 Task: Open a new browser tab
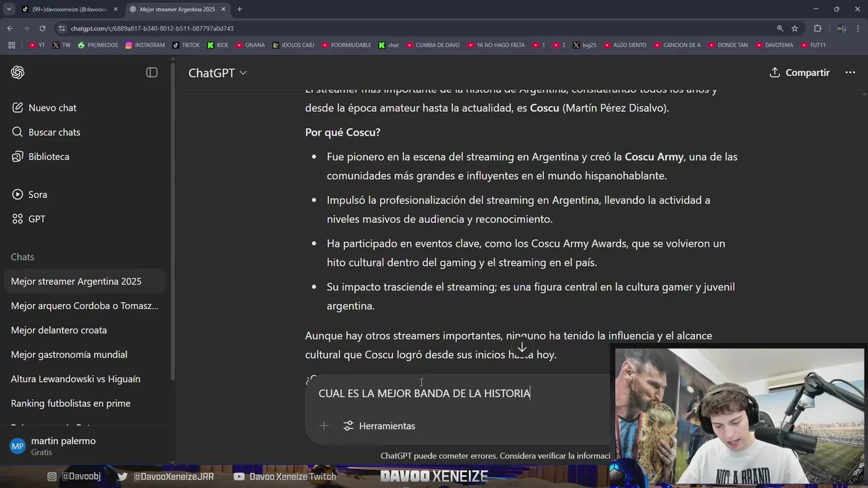pyautogui.click(x=239, y=9)
